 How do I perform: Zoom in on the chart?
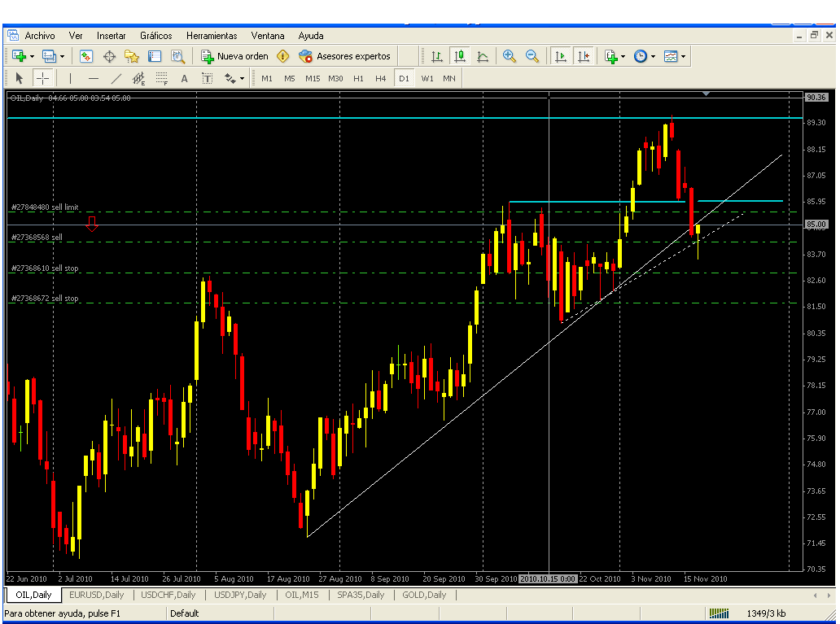[x=509, y=56]
